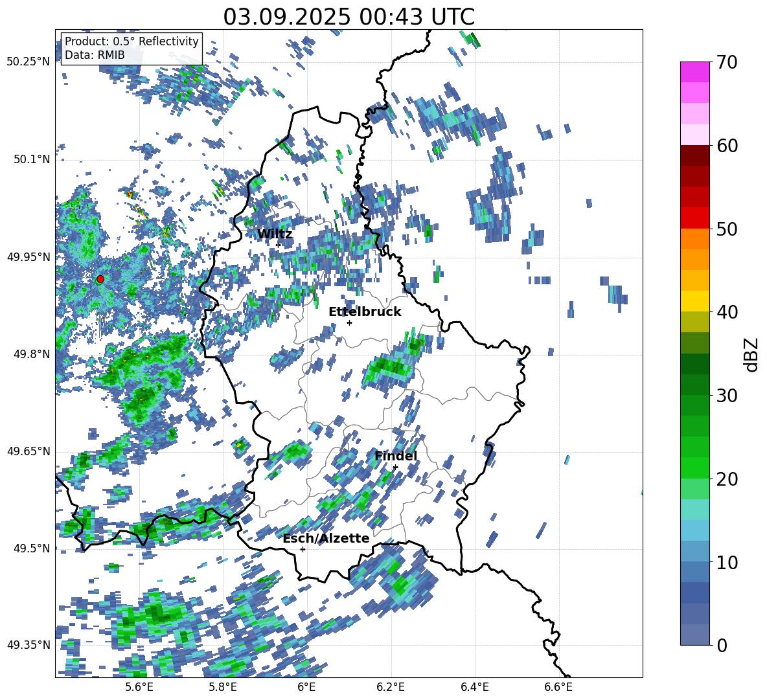Click the 50.1°N latitude label
Image resolution: width=767 pixels, height=700 pixels.
click(x=32, y=159)
